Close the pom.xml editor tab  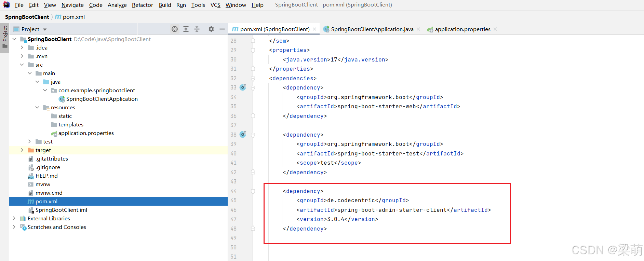[x=314, y=29]
